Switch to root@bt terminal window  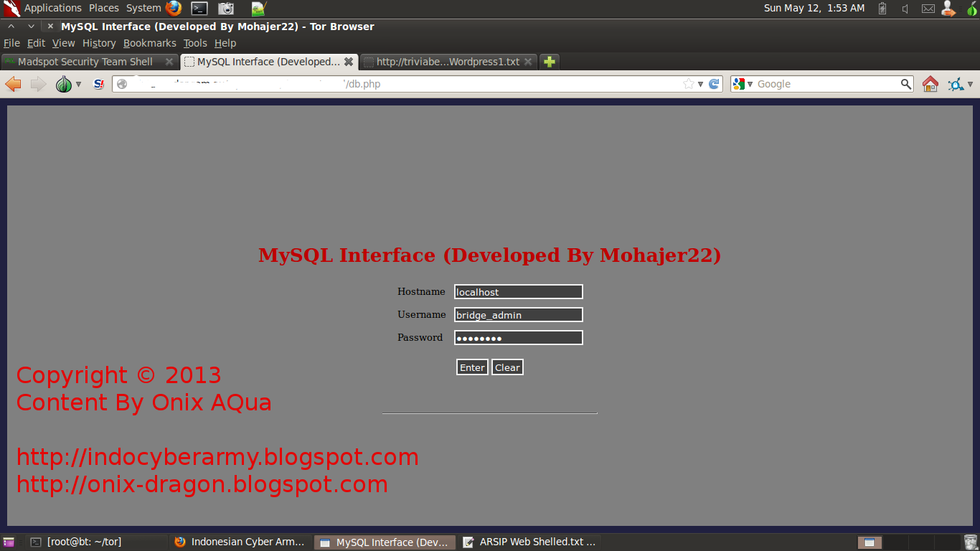pos(97,542)
